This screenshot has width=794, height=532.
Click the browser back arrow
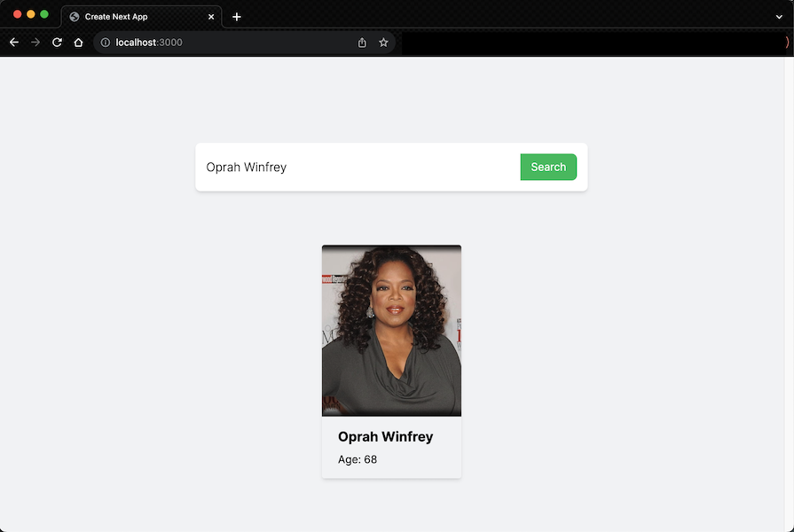click(13, 42)
